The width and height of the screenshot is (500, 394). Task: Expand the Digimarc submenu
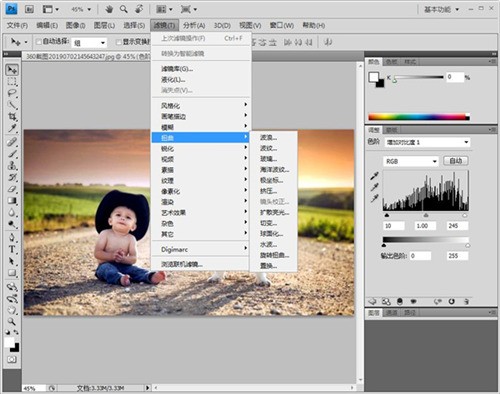[x=201, y=249]
